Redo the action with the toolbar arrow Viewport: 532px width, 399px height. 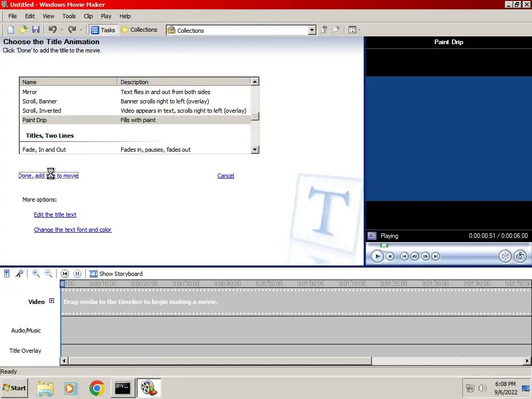tap(72, 30)
